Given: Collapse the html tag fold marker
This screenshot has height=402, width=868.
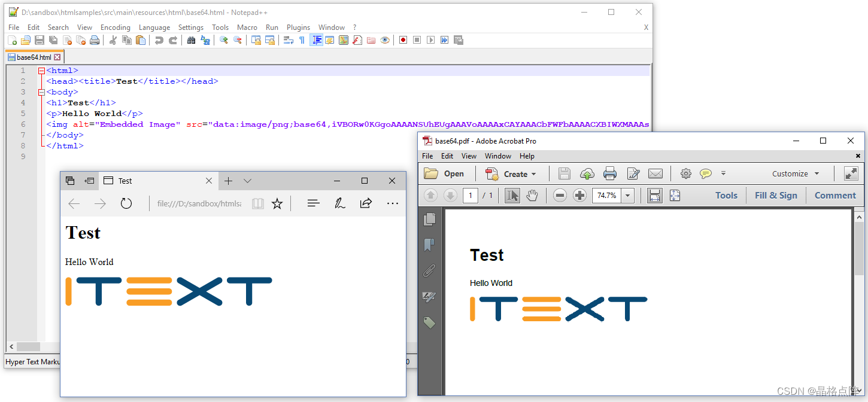Looking at the screenshot, I should pos(41,71).
